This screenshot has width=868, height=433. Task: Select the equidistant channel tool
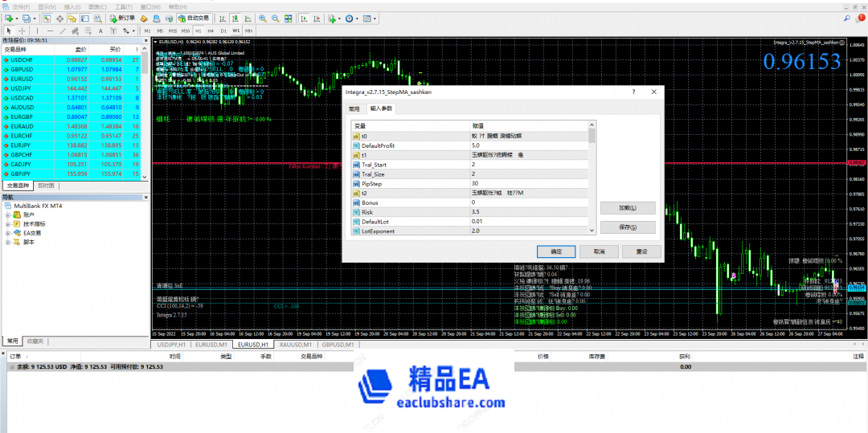[76, 31]
